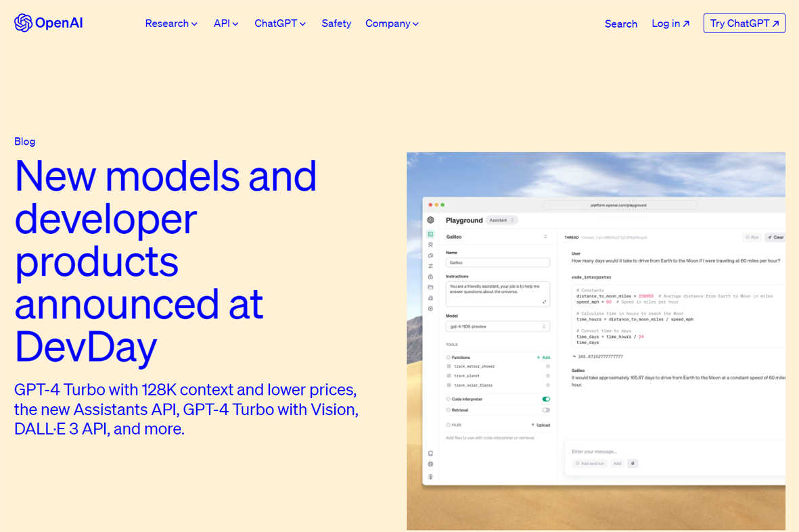Open settings gear next to track_meteor_shower function

[x=546, y=366]
